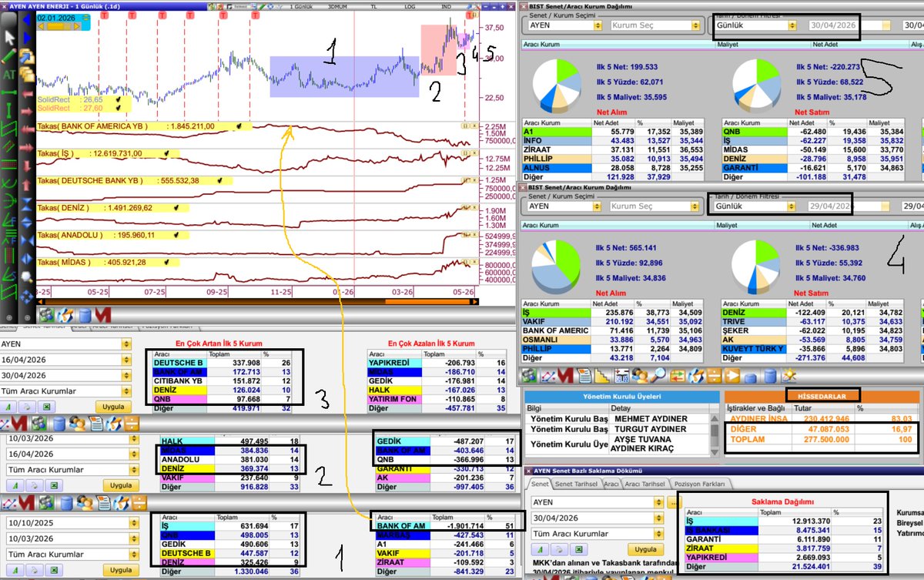This screenshot has width=924, height=580.
Task: Click the blue right-arrow icon in chart toolbar
Action: point(26,38)
